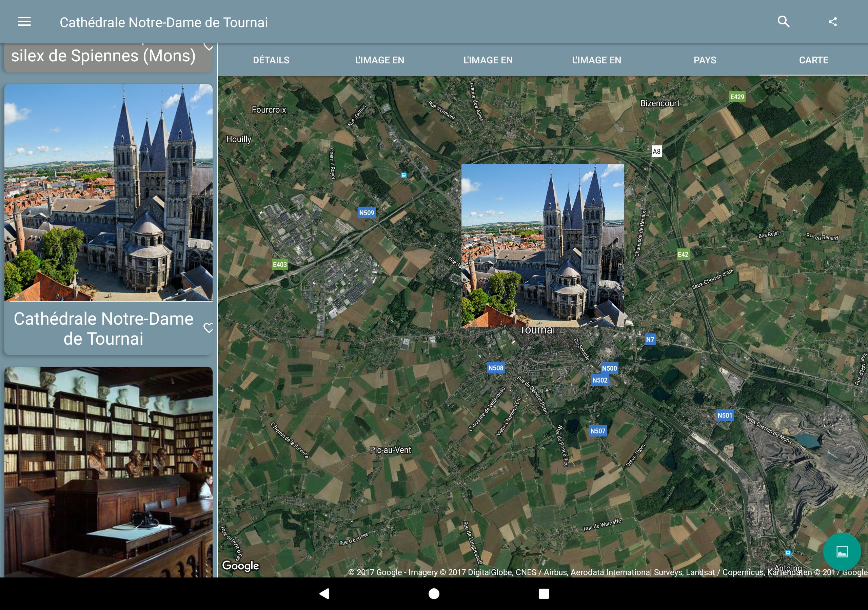Tap the teal floating image button
Image resolution: width=868 pixels, height=610 pixels.
(842, 551)
